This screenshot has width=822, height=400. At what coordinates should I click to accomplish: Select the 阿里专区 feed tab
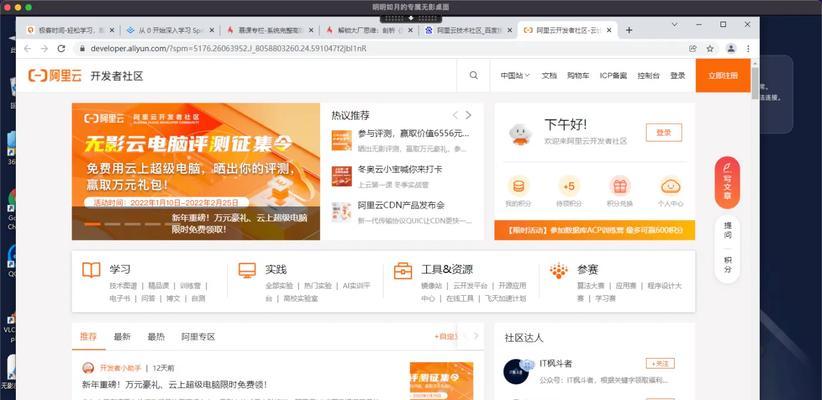pos(198,337)
